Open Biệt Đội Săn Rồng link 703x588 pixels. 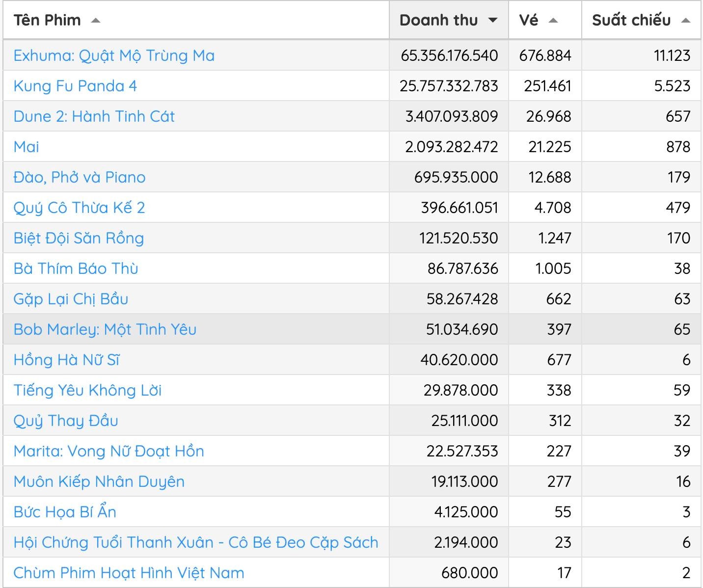point(79,238)
